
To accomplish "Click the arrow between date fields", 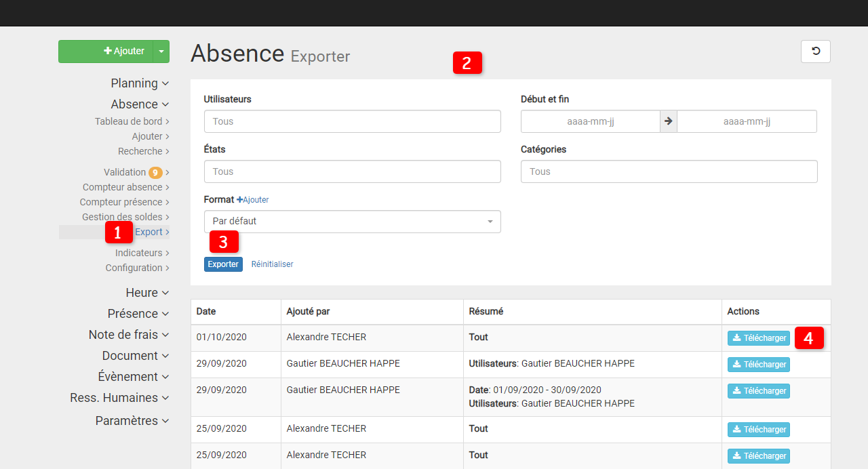I will [669, 121].
